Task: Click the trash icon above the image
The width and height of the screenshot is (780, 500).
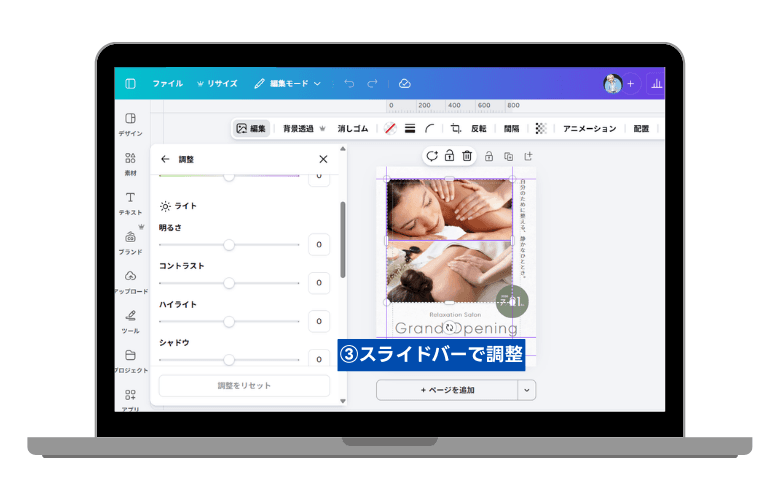Action: pos(467,155)
